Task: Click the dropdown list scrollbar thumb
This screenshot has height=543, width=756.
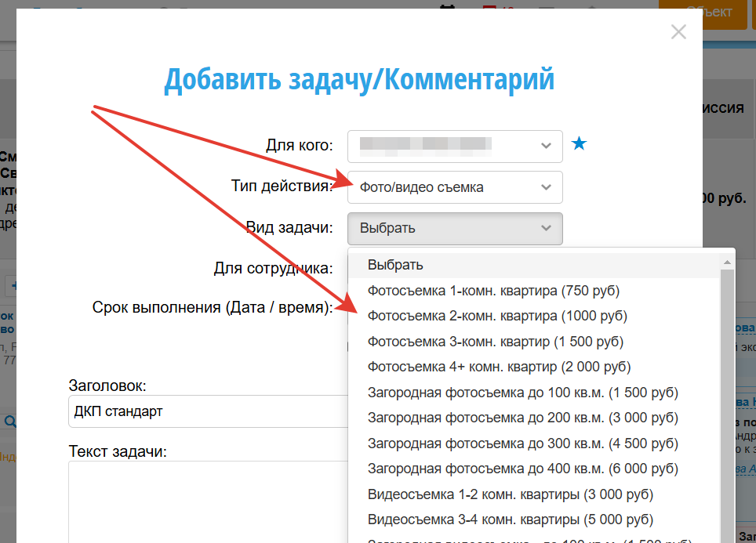Action: point(727,392)
